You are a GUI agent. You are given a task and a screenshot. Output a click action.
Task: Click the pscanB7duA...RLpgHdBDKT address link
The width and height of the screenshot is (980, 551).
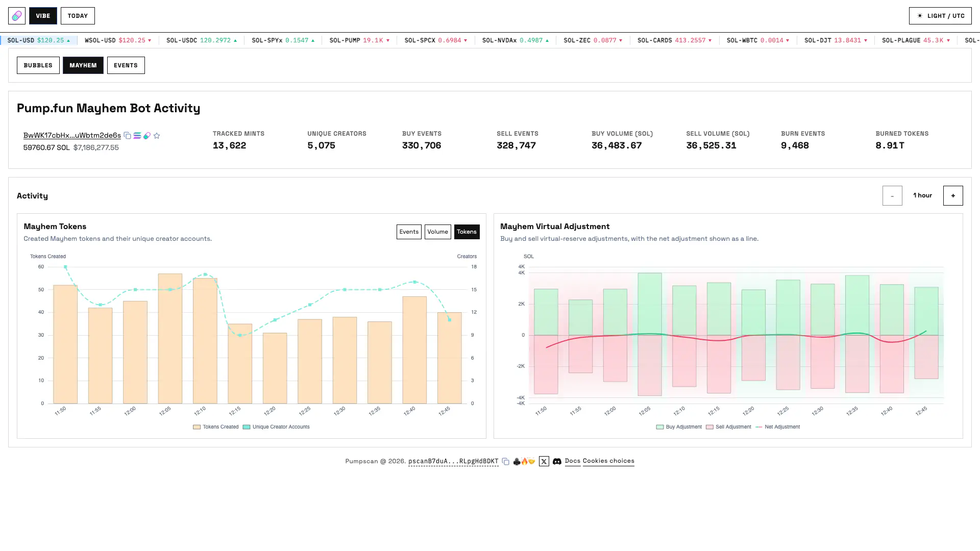click(453, 461)
